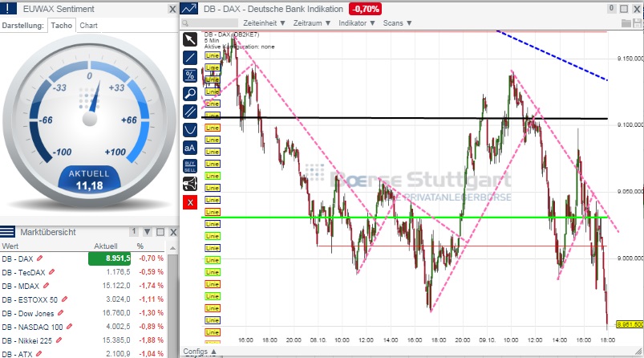Image resolution: width=644 pixels, height=358 pixels.
Task: Click the chart symbol search field
Action: tap(209, 23)
